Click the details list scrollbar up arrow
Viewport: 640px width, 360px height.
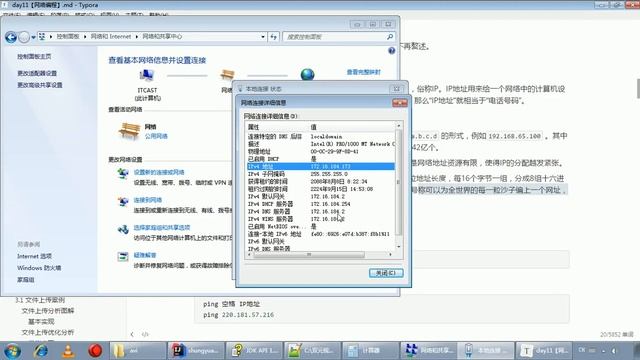[399, 126]
